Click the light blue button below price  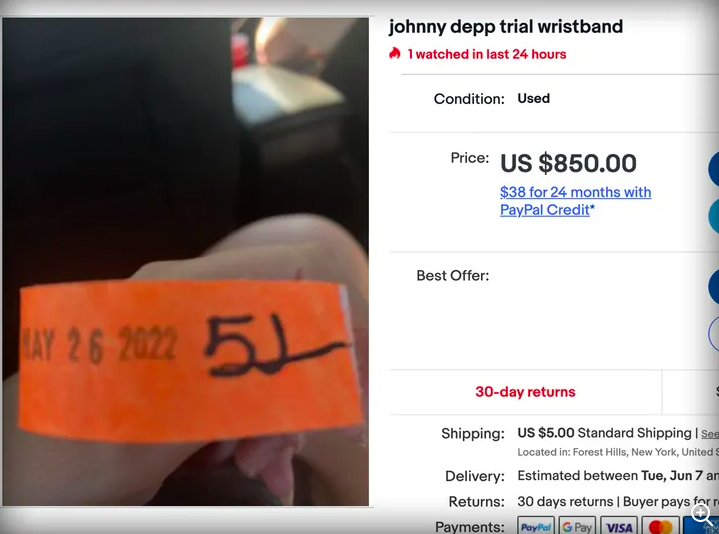(714, 216)
